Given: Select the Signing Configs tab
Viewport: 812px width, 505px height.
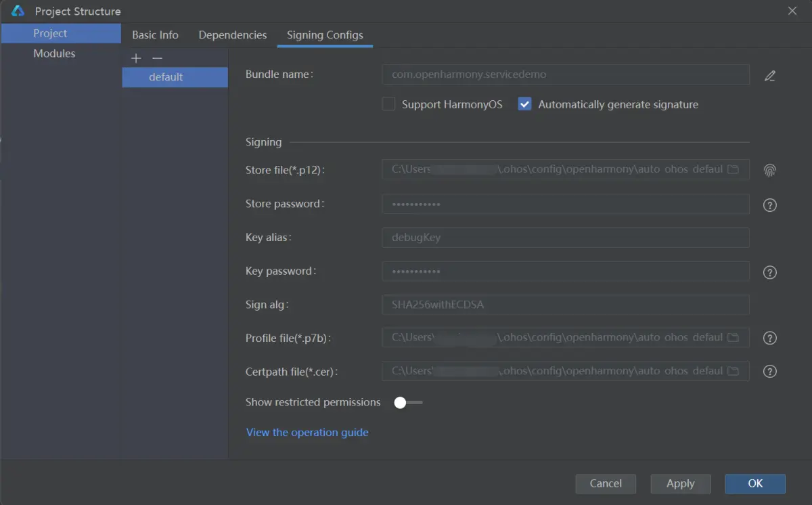Looking at the screenshot, I should (325, 35).
